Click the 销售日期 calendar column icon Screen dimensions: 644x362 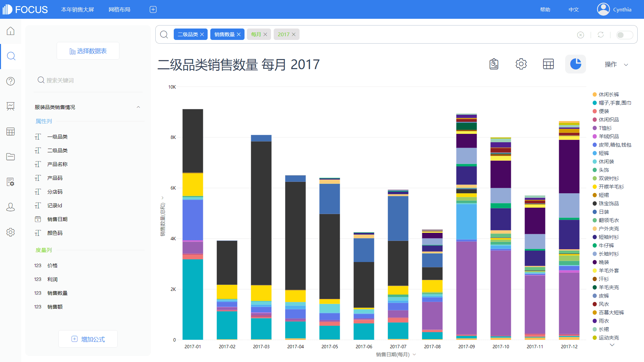pyautogui.click(x=38, y=219)
